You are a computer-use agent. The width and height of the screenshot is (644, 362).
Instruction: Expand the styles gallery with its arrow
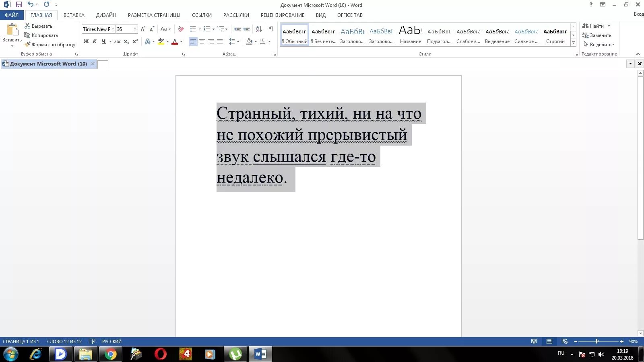(x=573, y=43)
